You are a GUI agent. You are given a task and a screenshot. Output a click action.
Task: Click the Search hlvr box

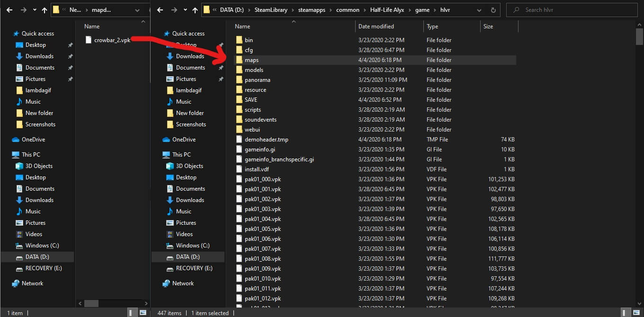(573, 10)
